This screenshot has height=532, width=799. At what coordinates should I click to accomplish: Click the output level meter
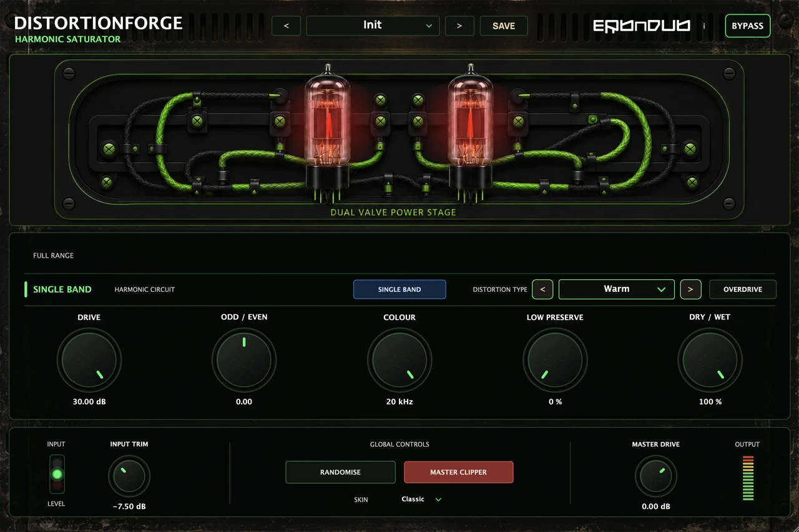point(748,478)
